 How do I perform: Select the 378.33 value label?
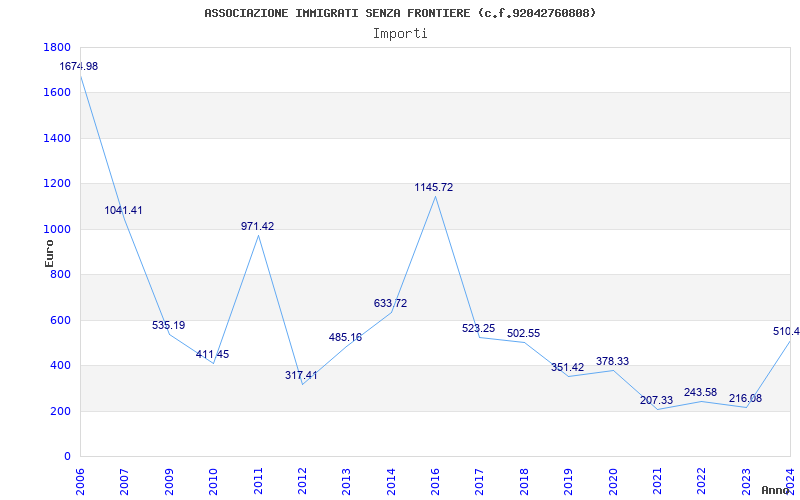point(612,361)
